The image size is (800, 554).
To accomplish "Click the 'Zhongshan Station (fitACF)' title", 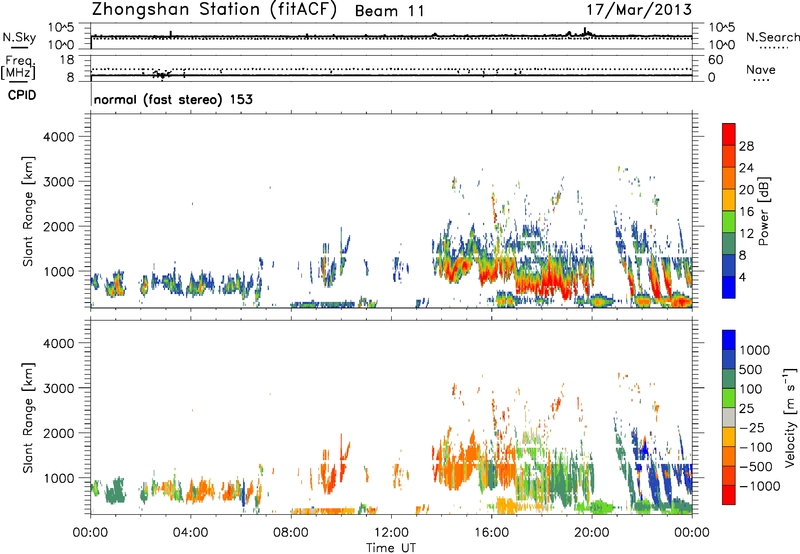I will click(x=214, y=10).
